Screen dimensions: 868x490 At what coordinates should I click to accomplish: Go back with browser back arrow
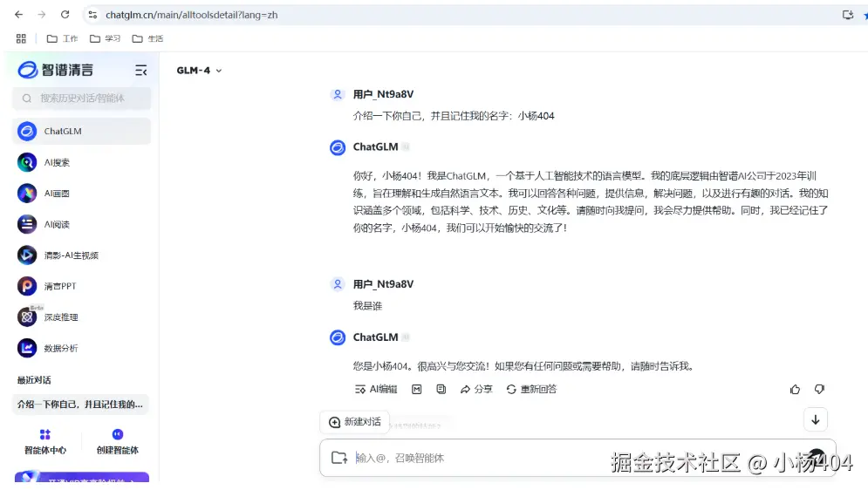(19, 15)
